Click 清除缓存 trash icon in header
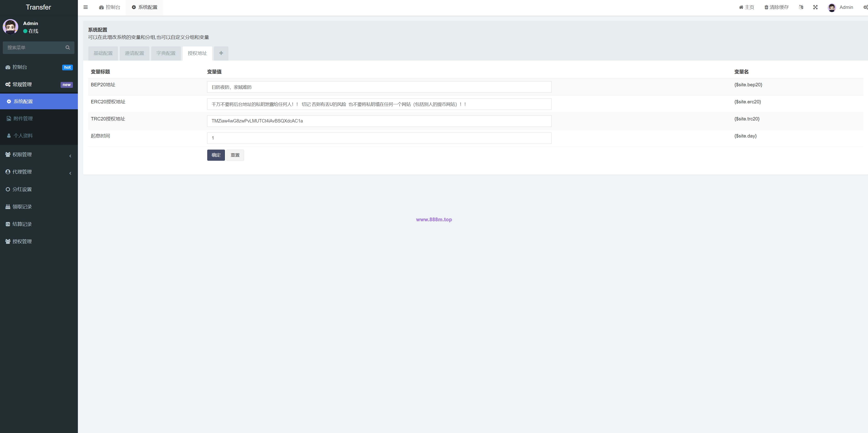This screenshot has width=868, height=433. [766, 7]
